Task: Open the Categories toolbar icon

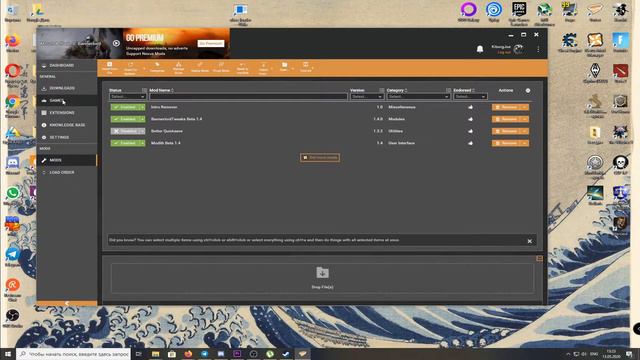Action: 157,67
